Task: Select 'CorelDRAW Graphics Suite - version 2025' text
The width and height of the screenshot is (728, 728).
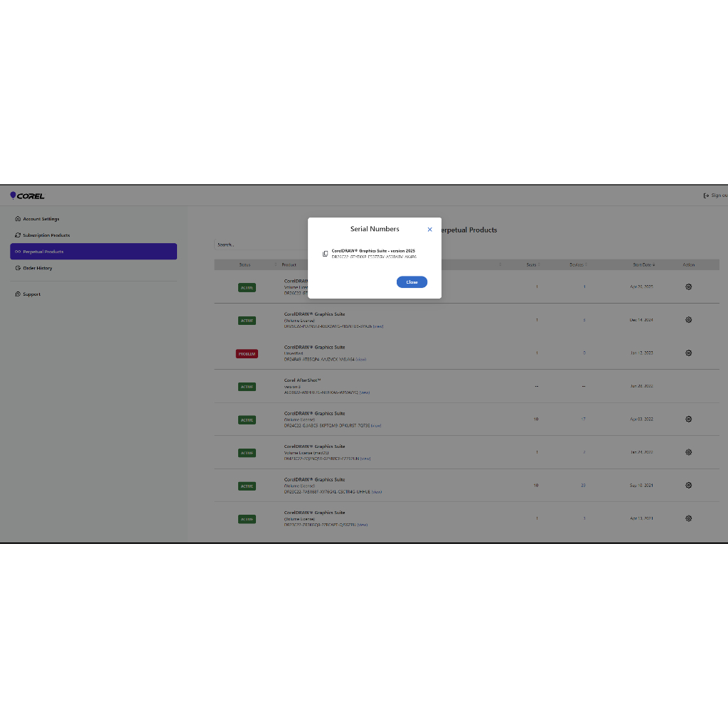Action: 373,251
